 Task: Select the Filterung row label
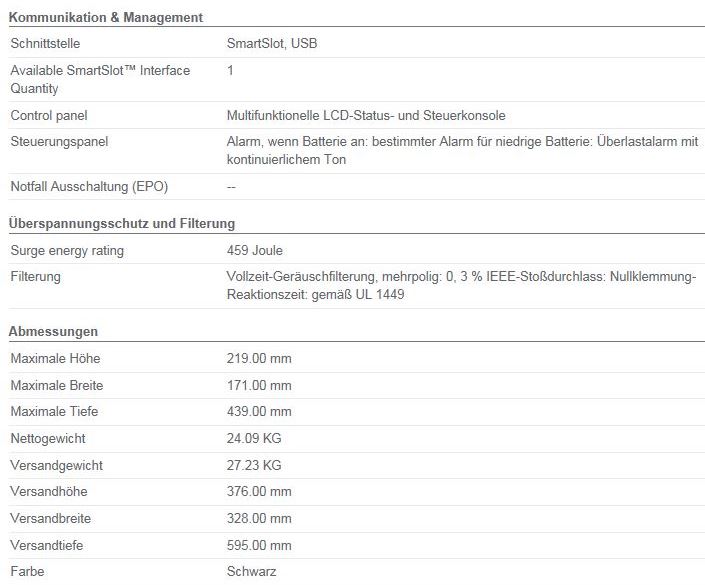tap(36, 277)
